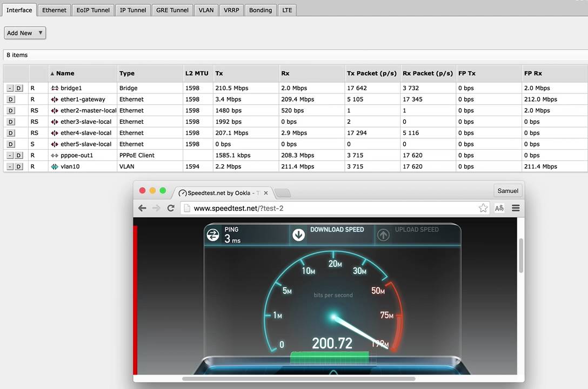Click the 210.5 Mbps Tx value
The height and width of the screenshot is (389, 588).
232,88
